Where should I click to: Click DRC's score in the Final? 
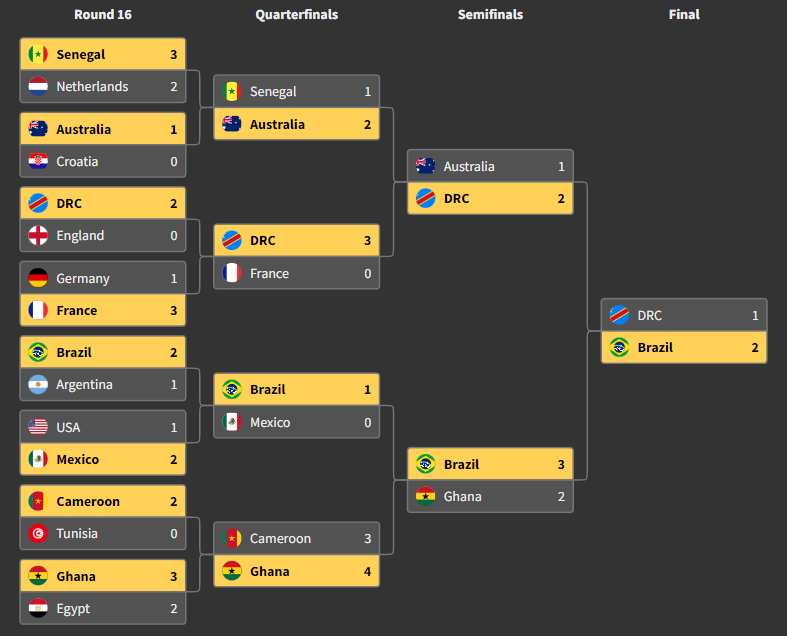(755, 316)
